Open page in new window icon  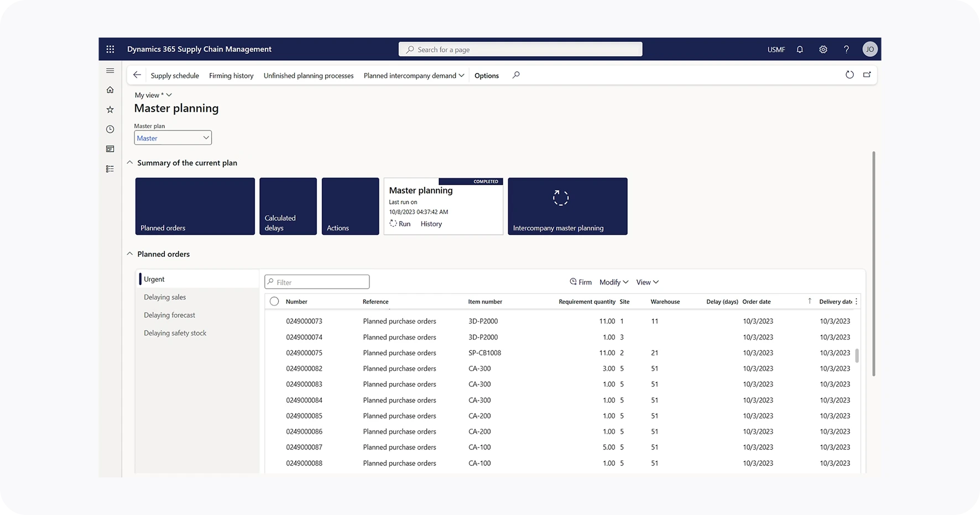pos(867,75)
